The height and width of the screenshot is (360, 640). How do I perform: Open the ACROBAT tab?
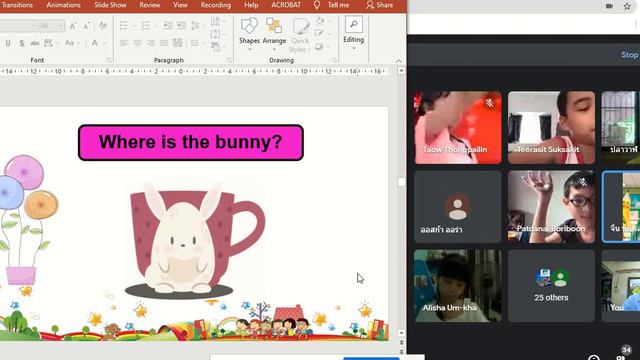click(286, 5)
